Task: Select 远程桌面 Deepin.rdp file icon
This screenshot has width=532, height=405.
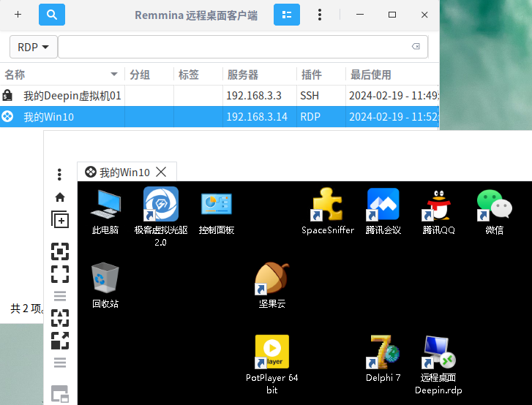Action: click(x=438, y=365)
